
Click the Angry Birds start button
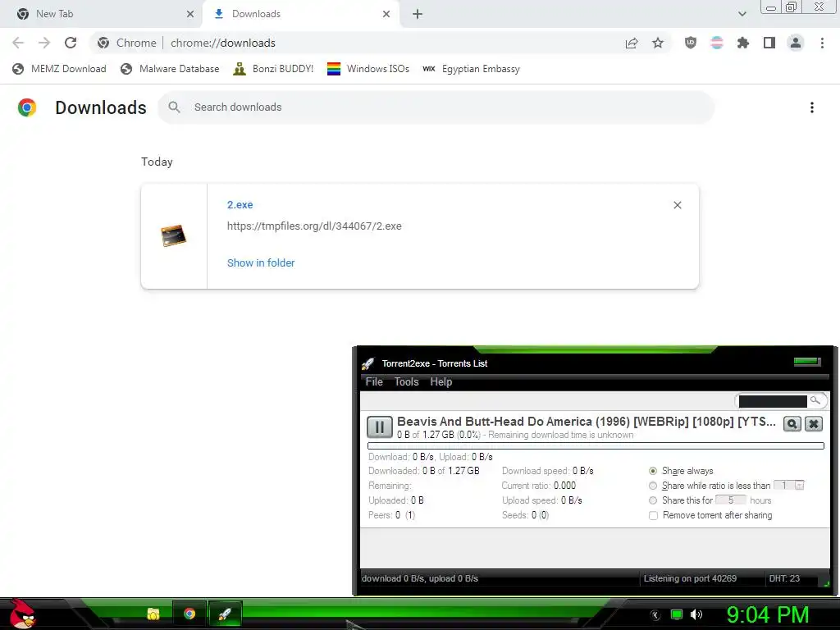click(x=22, y=614)
